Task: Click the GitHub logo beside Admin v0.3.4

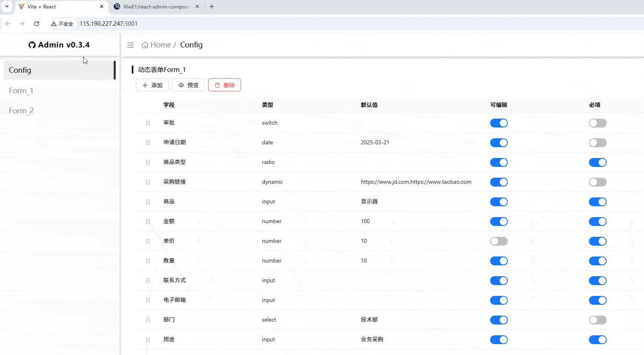Action: click(32, 45)
